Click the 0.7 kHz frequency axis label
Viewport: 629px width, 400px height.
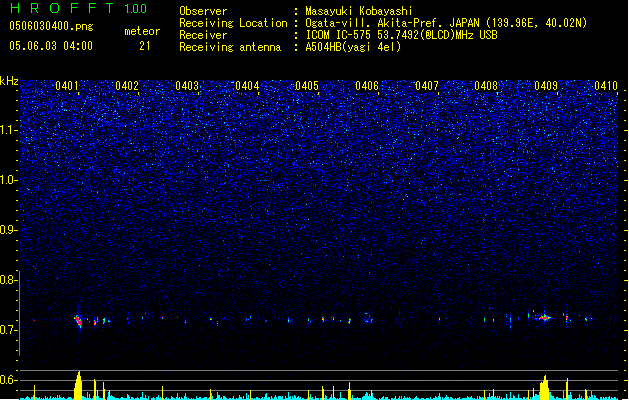[9, 330]
